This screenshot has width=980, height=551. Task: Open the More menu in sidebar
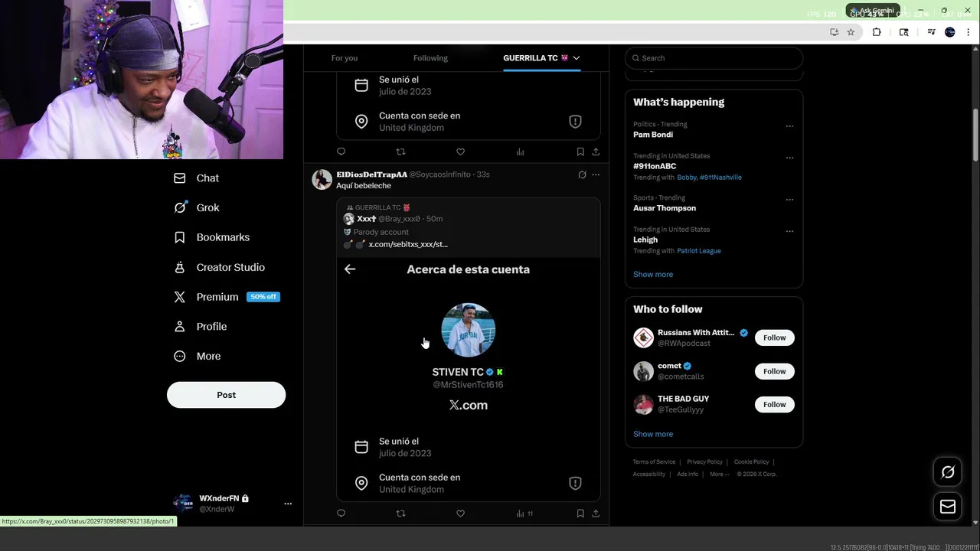point(197,356)
